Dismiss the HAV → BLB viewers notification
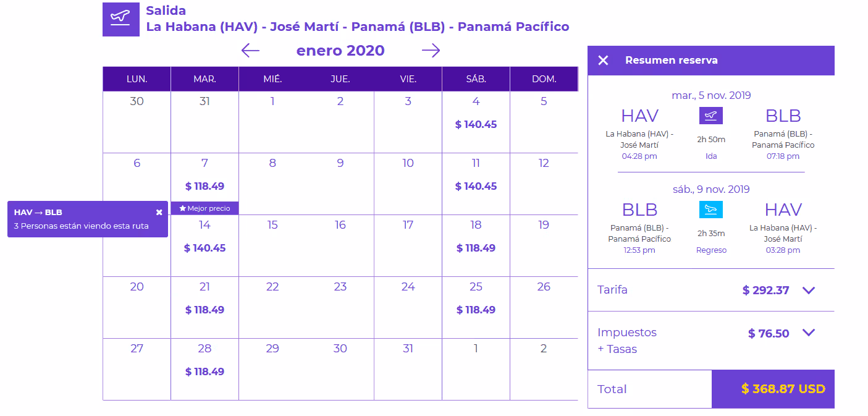 pyautogui.click(x=159, y=212)
